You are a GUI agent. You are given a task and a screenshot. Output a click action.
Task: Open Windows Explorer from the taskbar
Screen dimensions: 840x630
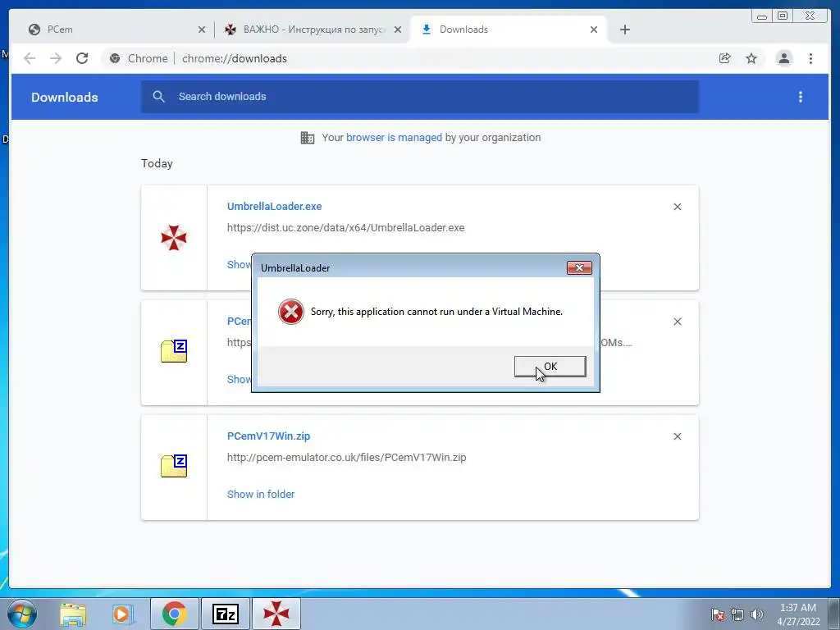click(73, 614)
